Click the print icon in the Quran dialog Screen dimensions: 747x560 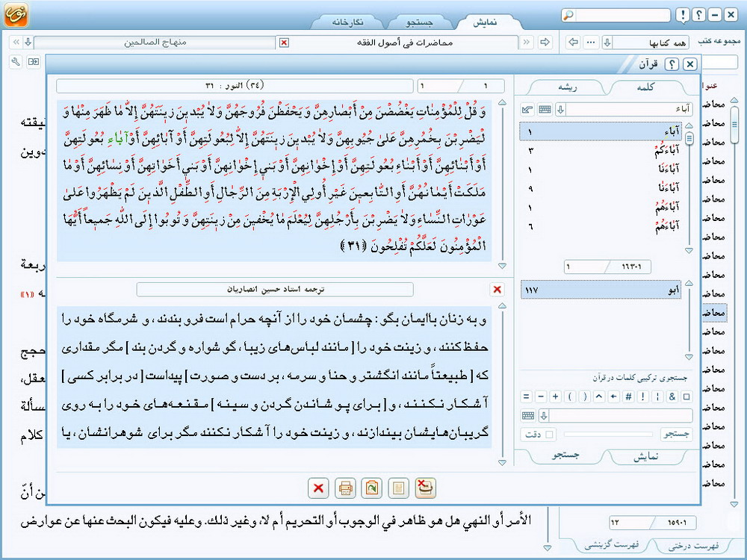coord(345,488)
